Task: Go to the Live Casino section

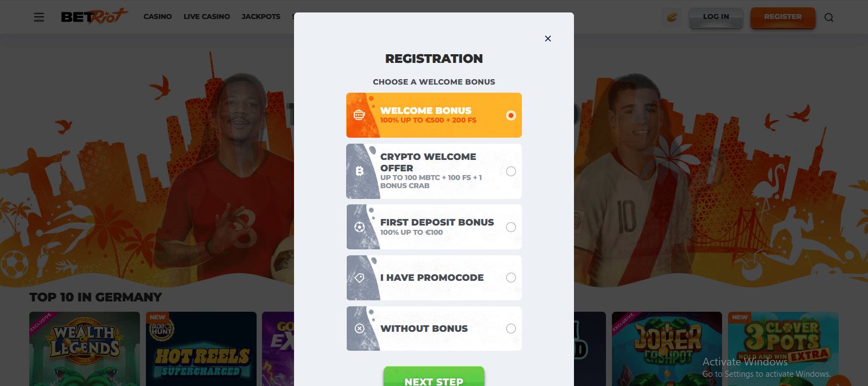Action: click(207, 17)
